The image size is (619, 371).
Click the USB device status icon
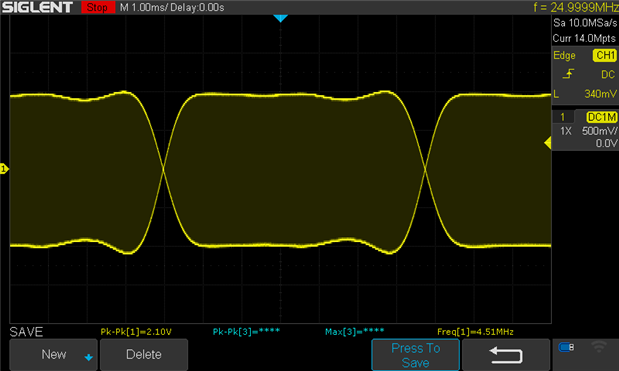566,347
